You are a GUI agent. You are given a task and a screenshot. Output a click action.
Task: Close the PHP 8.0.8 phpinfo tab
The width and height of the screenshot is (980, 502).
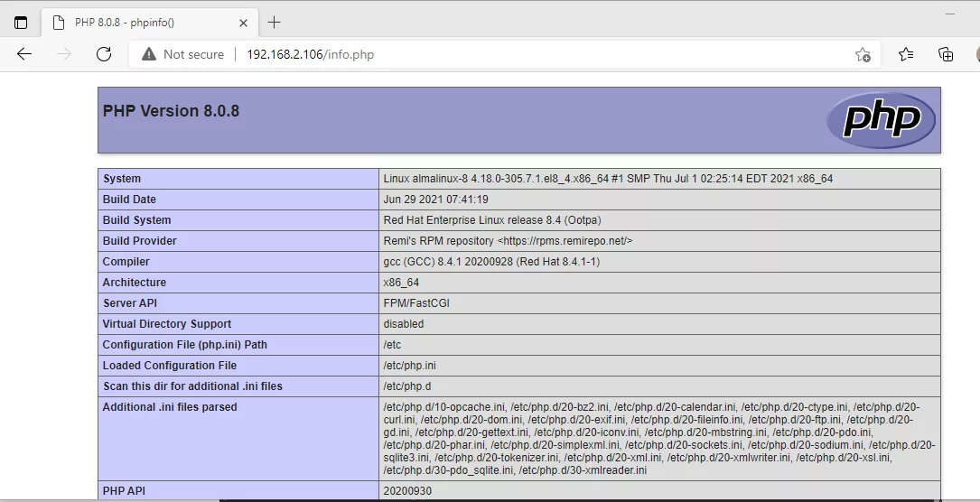[243, 23]
